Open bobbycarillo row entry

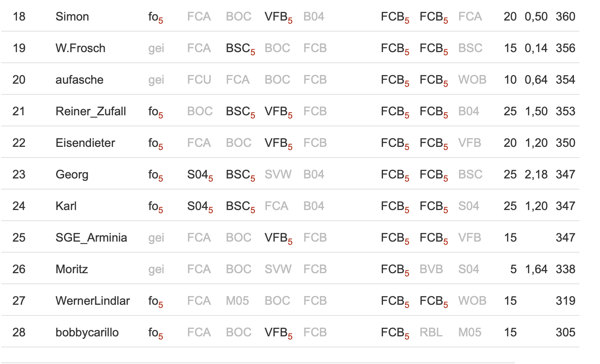[290, 332]
